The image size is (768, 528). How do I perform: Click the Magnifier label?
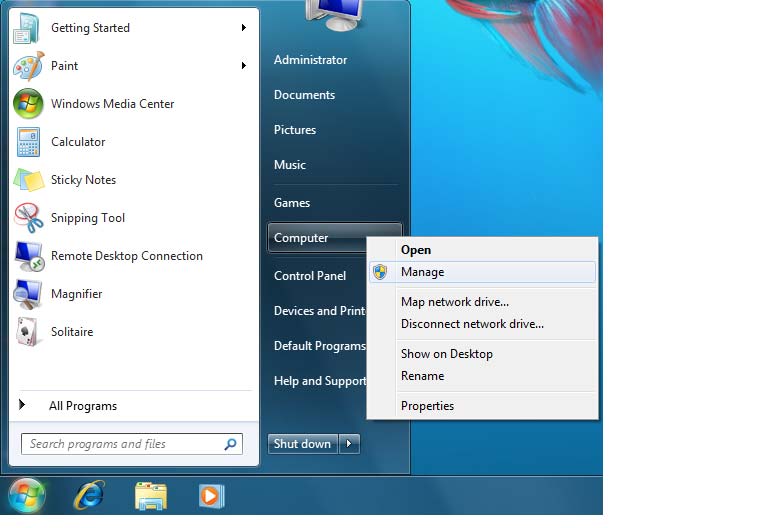click(77, 294)
